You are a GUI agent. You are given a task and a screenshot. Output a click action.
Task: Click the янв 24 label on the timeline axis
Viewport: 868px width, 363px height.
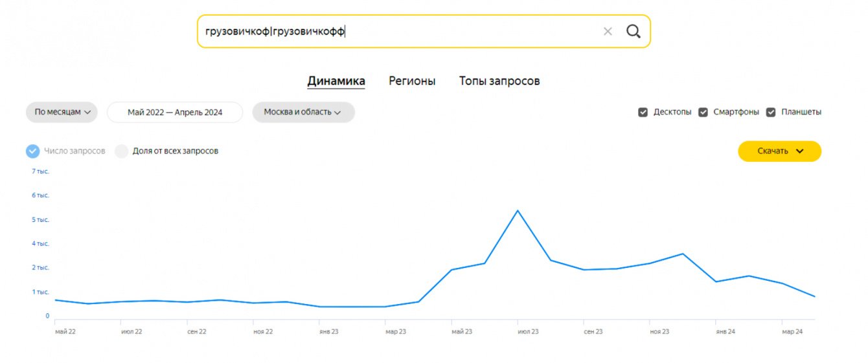tap(725, 332)
